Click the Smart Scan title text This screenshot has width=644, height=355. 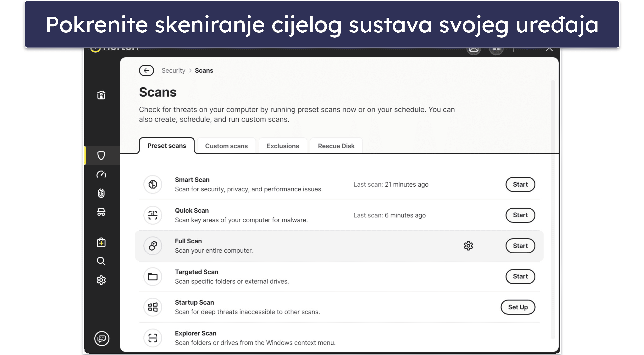click(x=192, y=180)
